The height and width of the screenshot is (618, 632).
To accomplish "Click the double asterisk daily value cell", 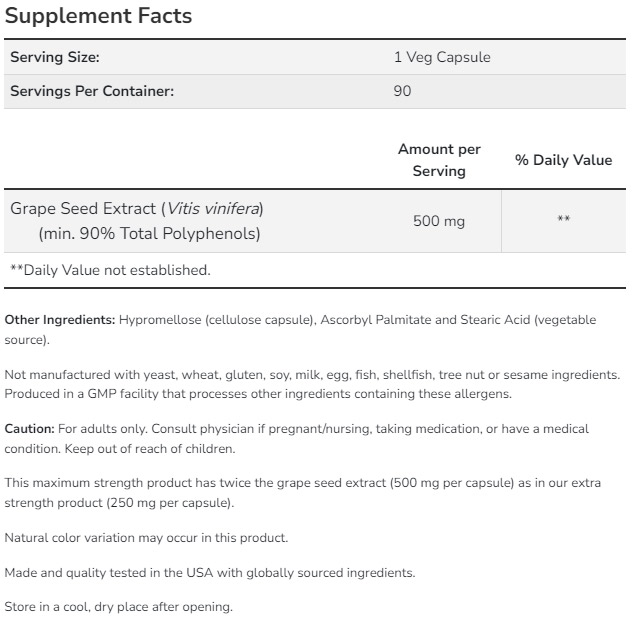I will (563, 219).
